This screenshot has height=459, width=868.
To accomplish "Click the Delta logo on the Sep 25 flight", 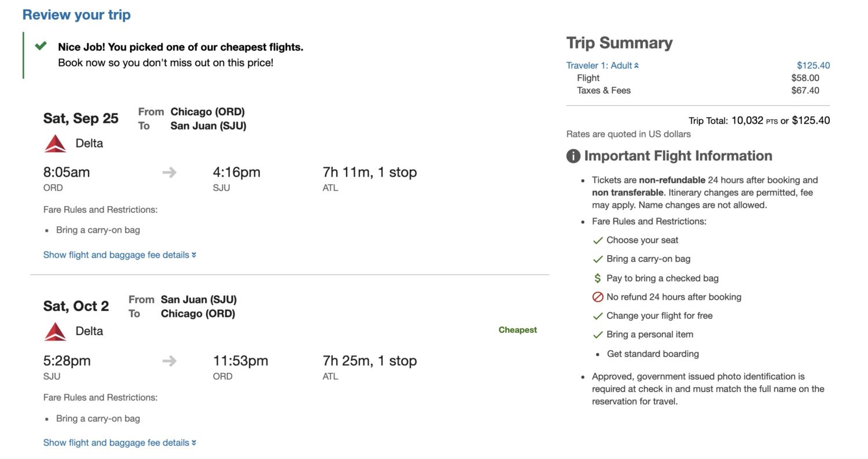I will click(56, 143).
